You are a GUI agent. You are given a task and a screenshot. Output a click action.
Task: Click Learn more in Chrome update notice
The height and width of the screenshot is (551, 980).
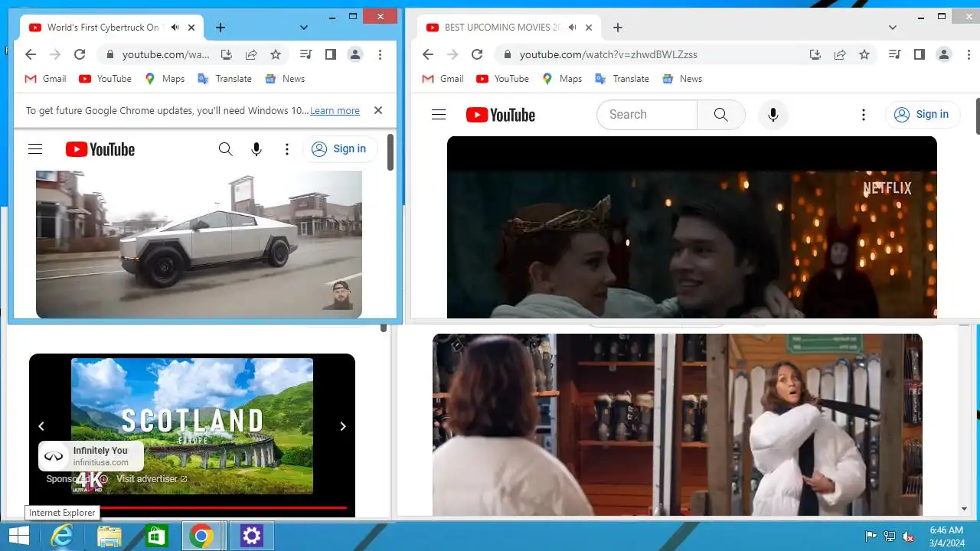click(x=335, y=111)
